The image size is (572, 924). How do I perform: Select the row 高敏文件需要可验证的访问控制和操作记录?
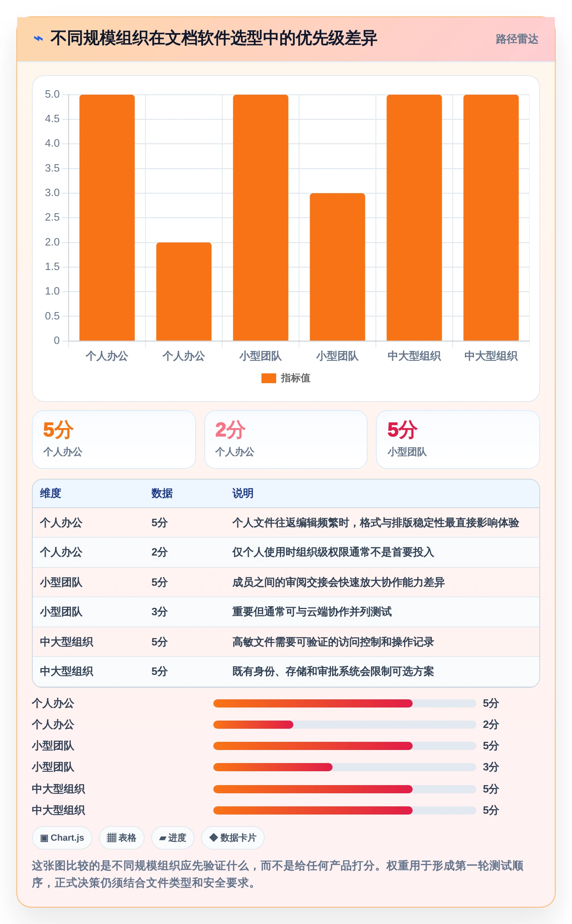point(286,642)
